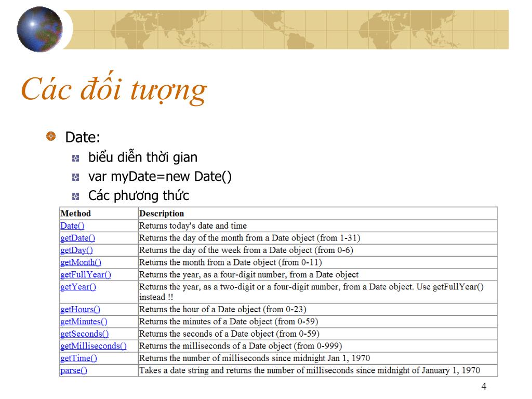Click cell 'Returns the hour of a Date object'

318,310
